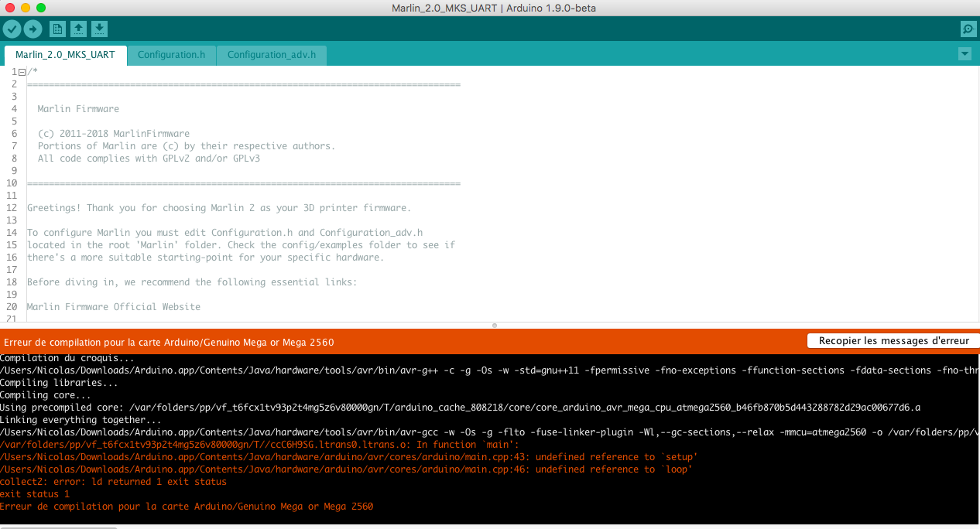
Task: Click 'Compiling core...' console line
Action: click(x=46, y=395)
